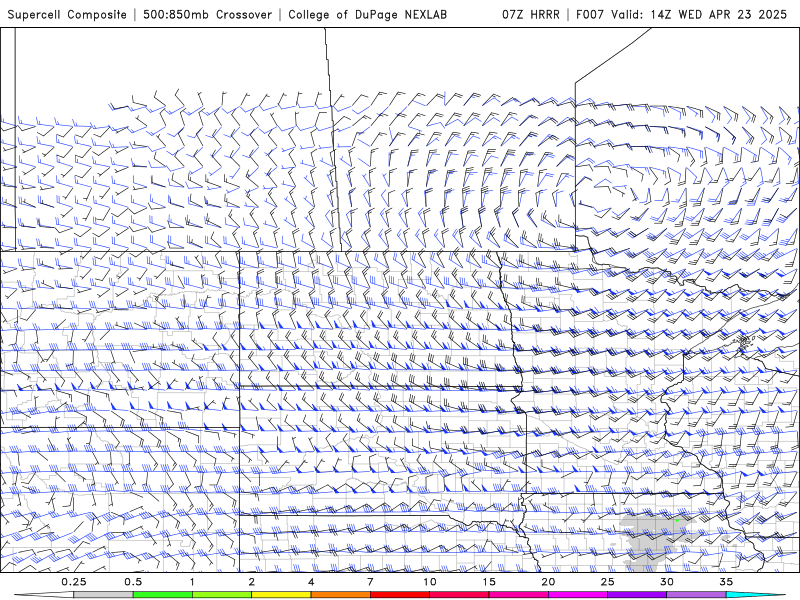Click the "07Z HRRR" model run text
The height and width of the screenshot is (600, 800).
click(x=531, y=14)
